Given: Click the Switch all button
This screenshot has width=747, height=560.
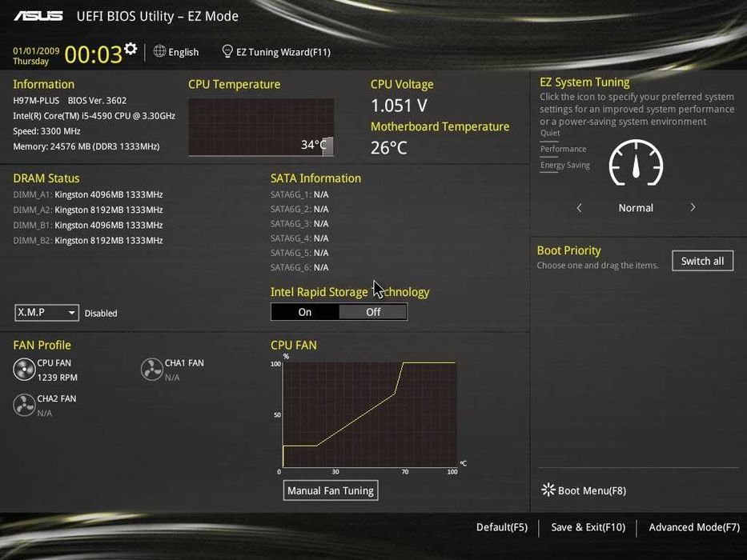Looking at the screenshot, I should click(703, 261).
